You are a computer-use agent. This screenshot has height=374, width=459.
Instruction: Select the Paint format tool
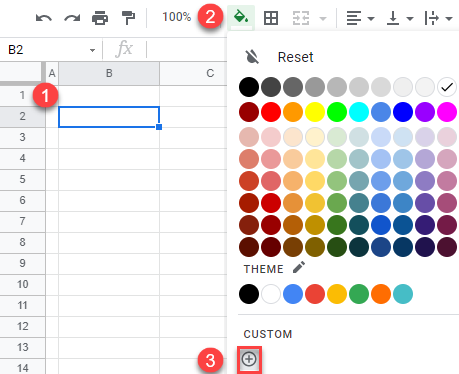click(128, 18)
